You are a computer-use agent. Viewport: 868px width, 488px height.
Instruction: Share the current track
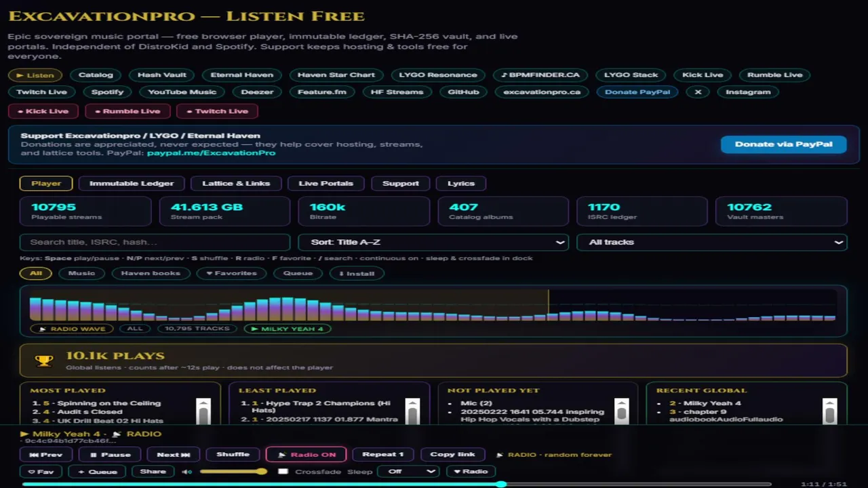coord(153,472)
